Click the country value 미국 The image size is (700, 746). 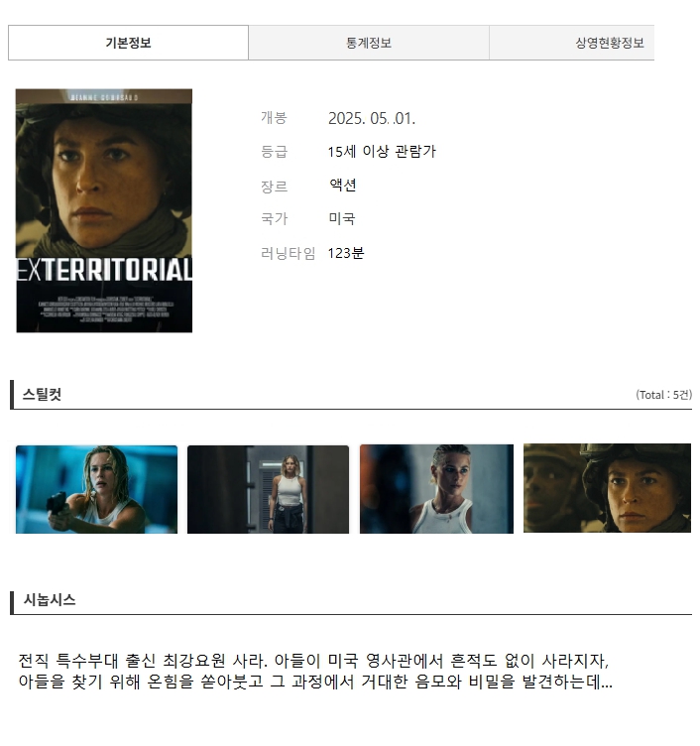tap(342, 219)
